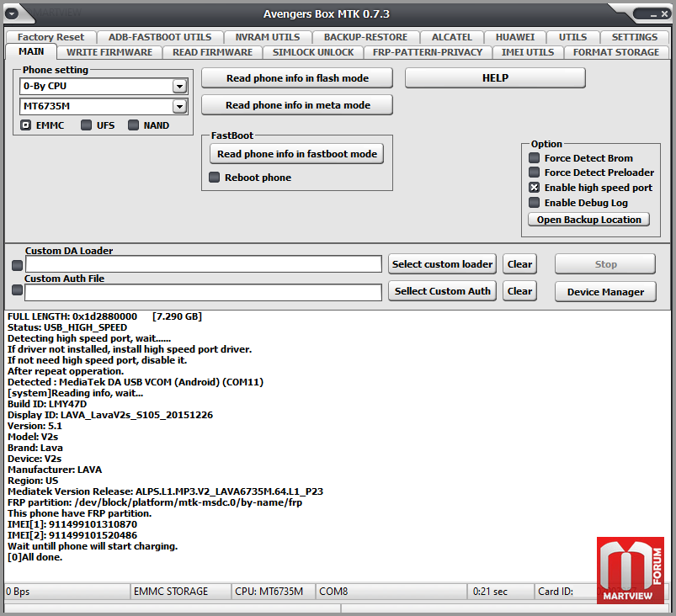The height and width of the screenshot is (616, 676).
Task: Open the HUAWEI tab
Action: coord(514,37)
